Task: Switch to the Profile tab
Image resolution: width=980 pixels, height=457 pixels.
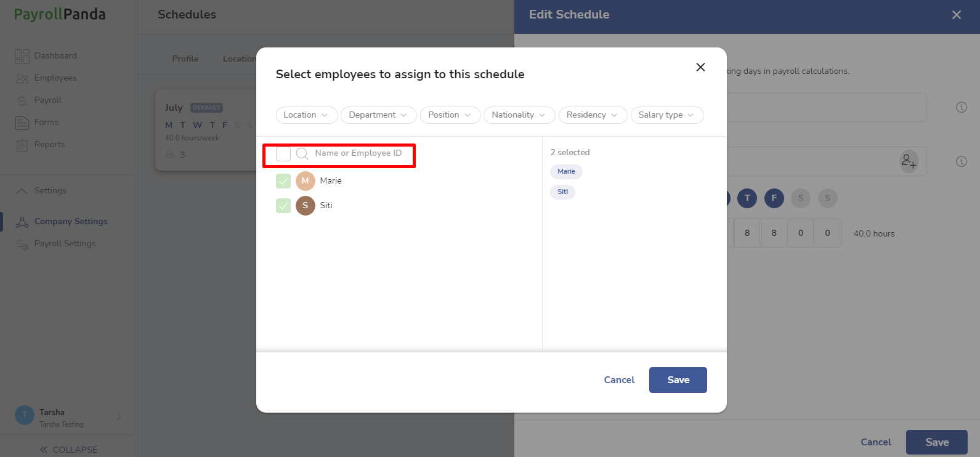Action: (185, 59)
